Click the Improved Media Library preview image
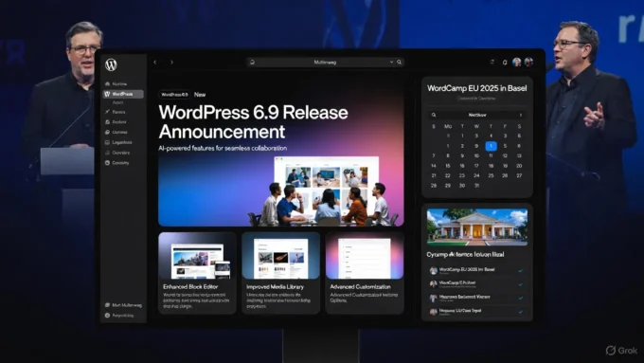The height and width of the screenshot is (363, 644). [281, 256]
